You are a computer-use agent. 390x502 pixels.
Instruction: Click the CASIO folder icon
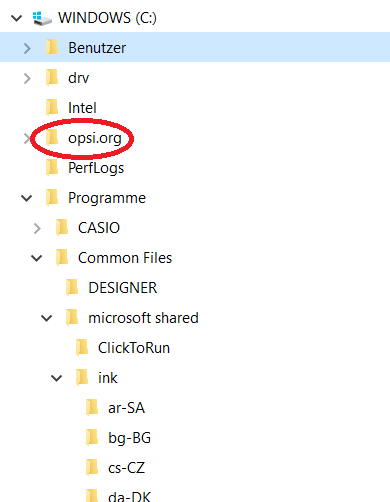pos(62,227)
